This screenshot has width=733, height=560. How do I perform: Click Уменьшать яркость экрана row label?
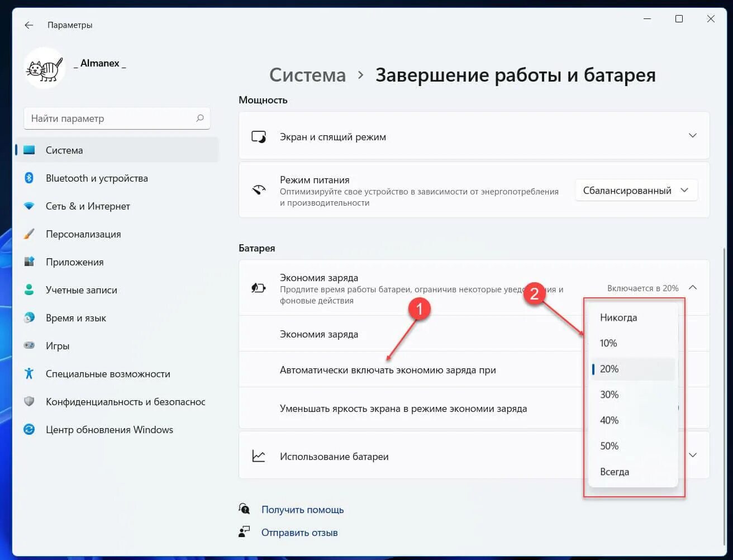(403, 409)
